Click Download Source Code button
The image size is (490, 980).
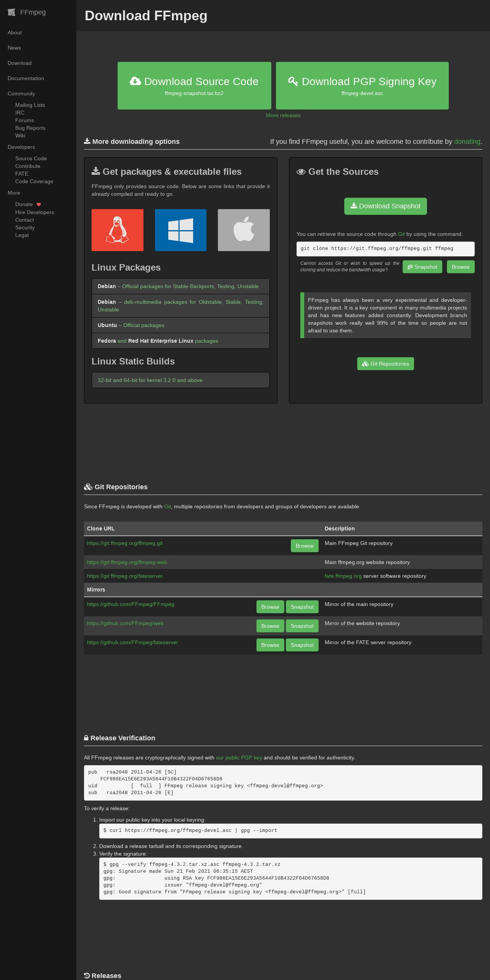pos(194,85)
